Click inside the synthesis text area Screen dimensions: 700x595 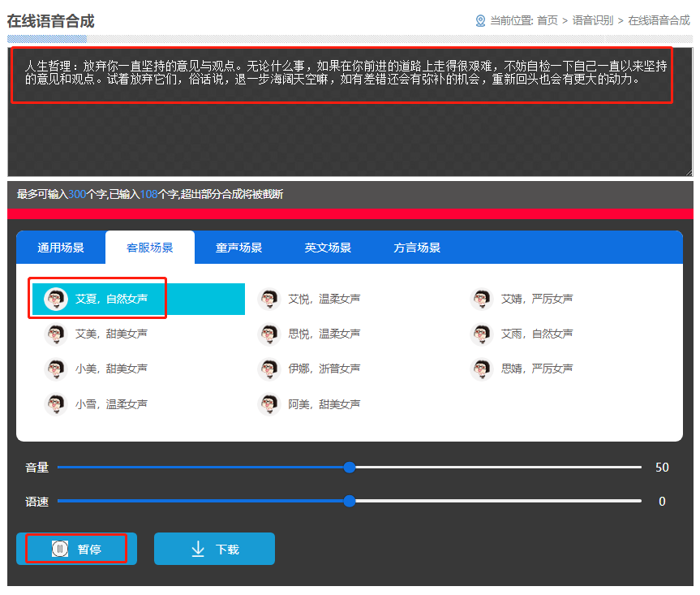tap(350, 112)
